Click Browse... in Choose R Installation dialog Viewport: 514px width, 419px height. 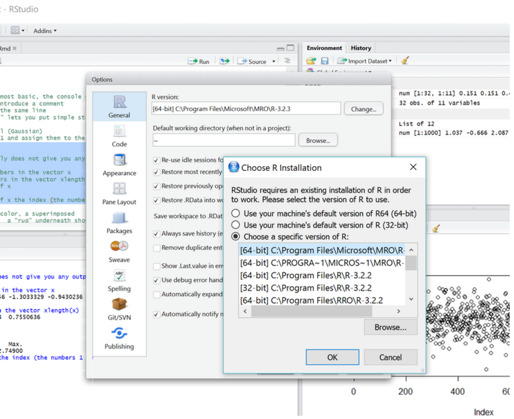[390, 327]
